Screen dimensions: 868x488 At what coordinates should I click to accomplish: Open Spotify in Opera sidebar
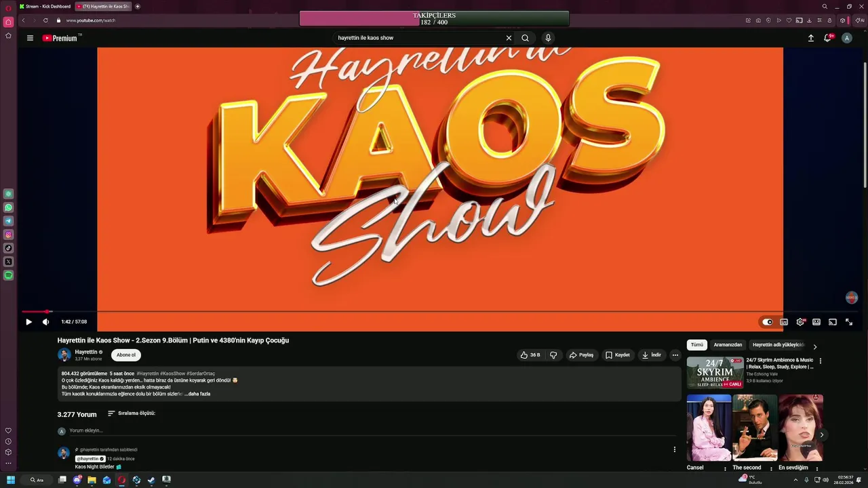tap(8, 275)
